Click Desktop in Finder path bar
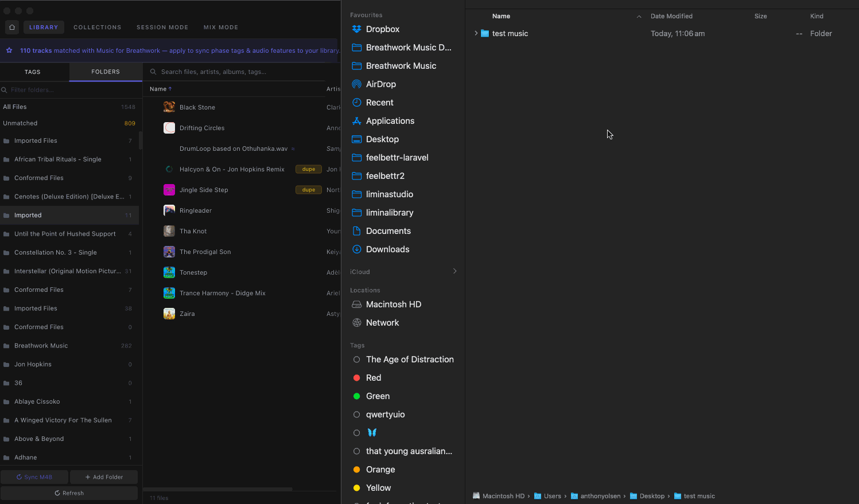Screen dimensions: 859x504 647,496
